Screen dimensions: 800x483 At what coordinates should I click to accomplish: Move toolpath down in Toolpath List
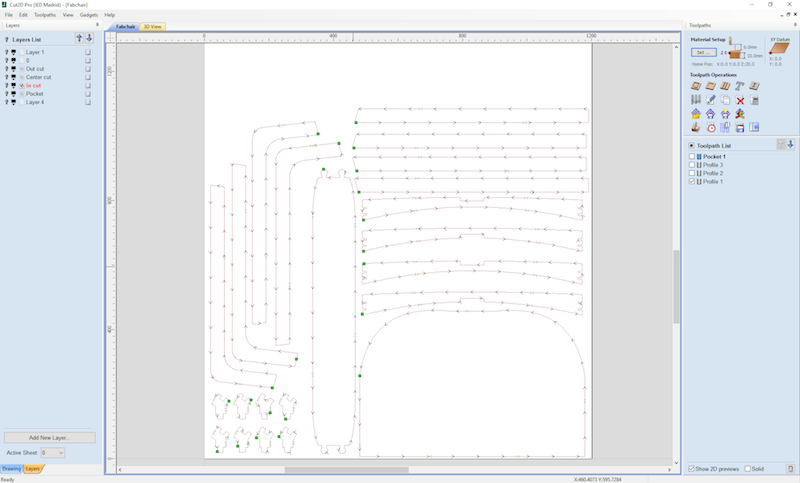click(x=790, y=145)
